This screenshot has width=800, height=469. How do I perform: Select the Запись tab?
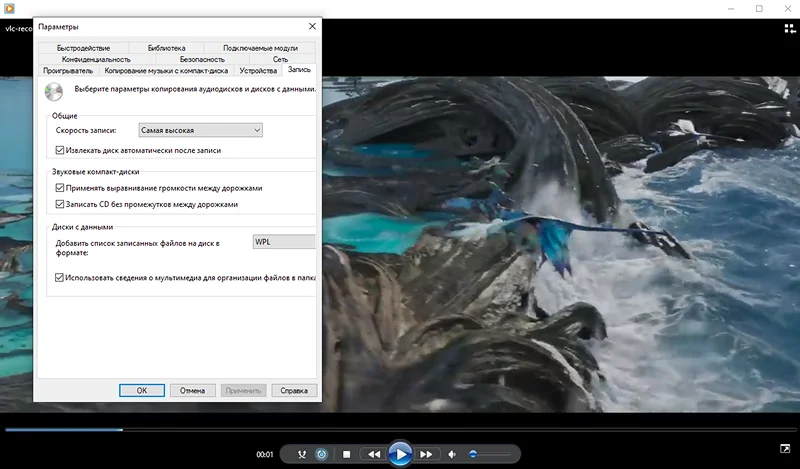coord(299,70)
